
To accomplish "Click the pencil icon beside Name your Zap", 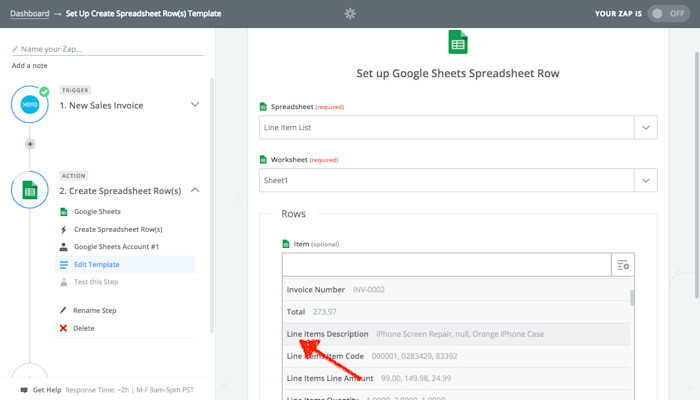I will (15, 49).
